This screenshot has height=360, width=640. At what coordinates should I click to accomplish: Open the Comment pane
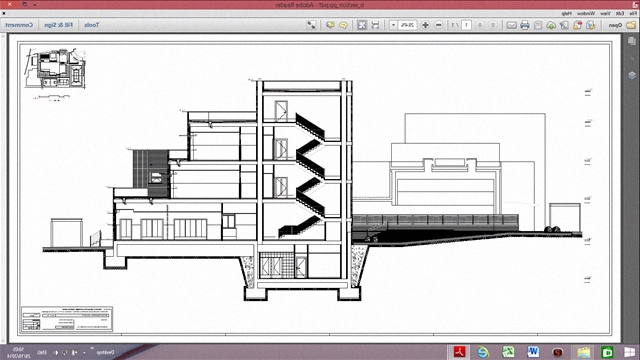19,25
